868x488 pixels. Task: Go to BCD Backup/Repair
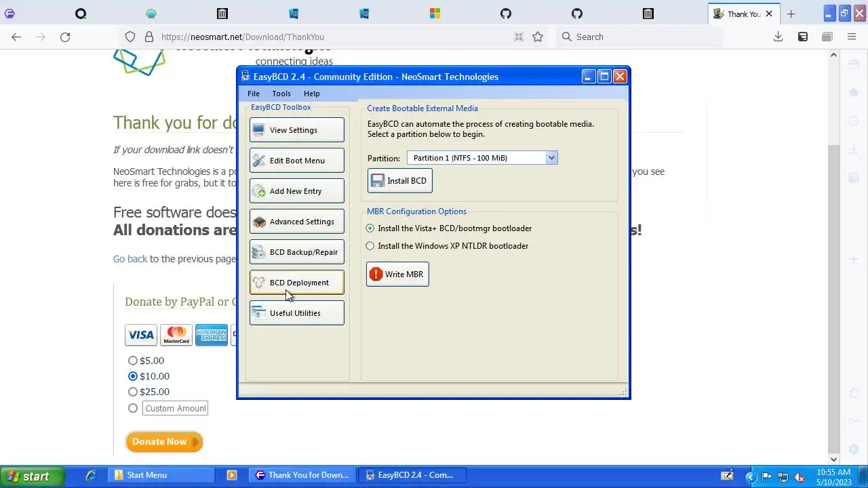[x=297, y=252]
